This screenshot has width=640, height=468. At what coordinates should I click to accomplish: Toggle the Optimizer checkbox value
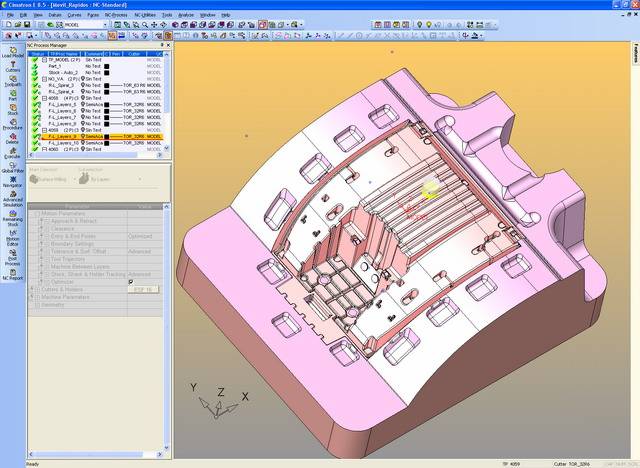131,282
